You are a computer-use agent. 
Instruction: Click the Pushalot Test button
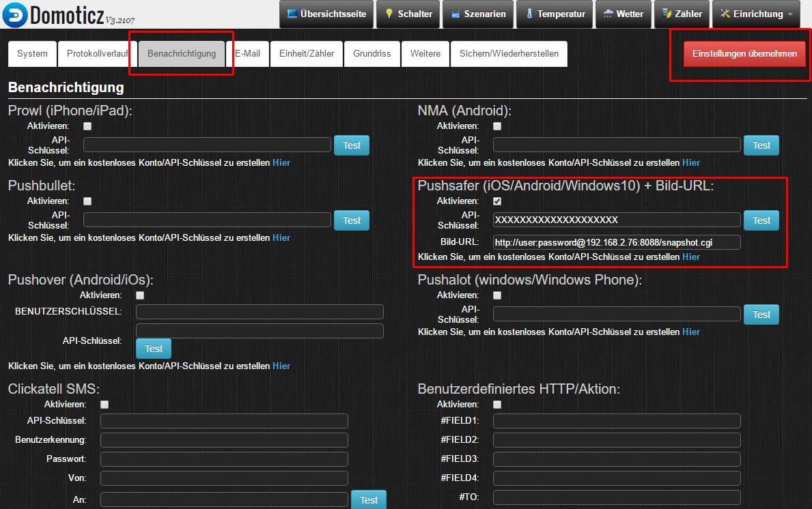click(761, 315)
